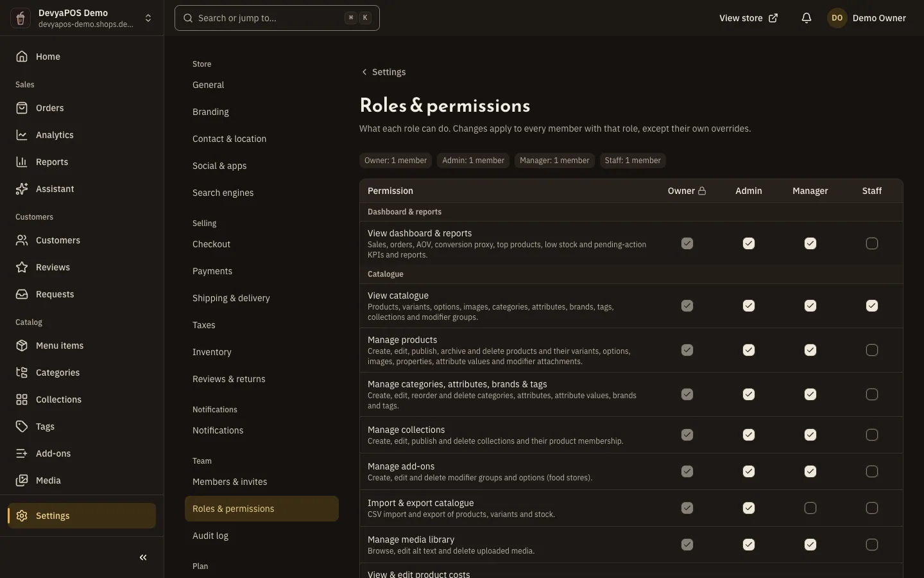Screen dimensions: 924x578
Task: Enable Import & export catalogue for Manager
Action: coord(810,508)
